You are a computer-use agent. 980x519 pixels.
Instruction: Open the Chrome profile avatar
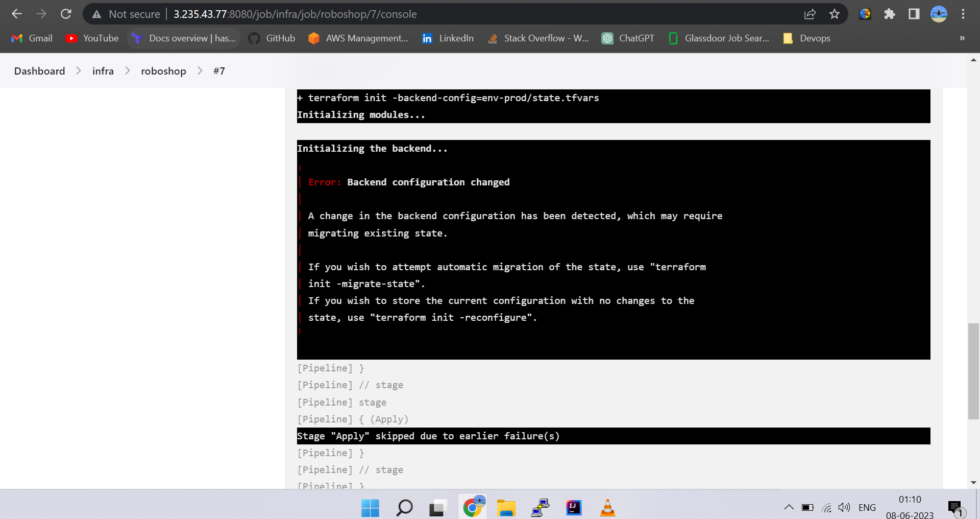tap(939, 14)
